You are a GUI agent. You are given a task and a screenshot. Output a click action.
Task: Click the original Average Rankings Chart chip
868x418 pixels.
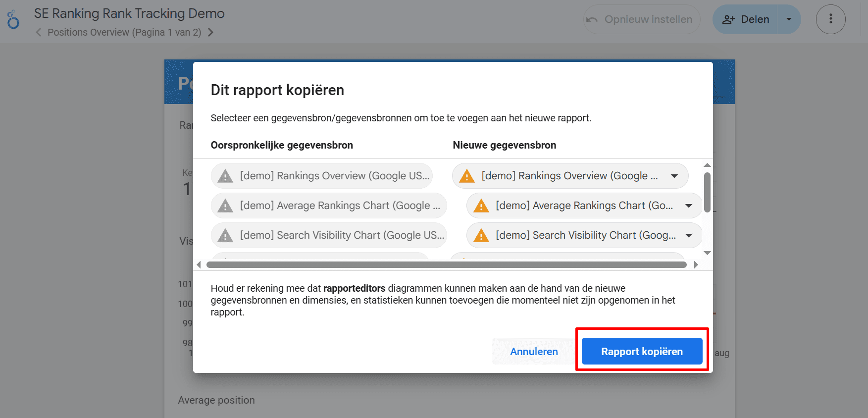click(x=329, y=206)
